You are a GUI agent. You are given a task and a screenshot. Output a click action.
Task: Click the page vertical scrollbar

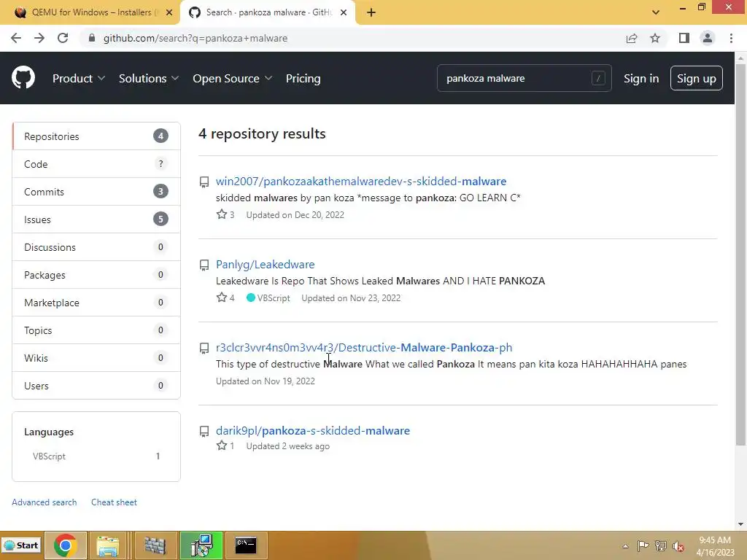(740, 254)
